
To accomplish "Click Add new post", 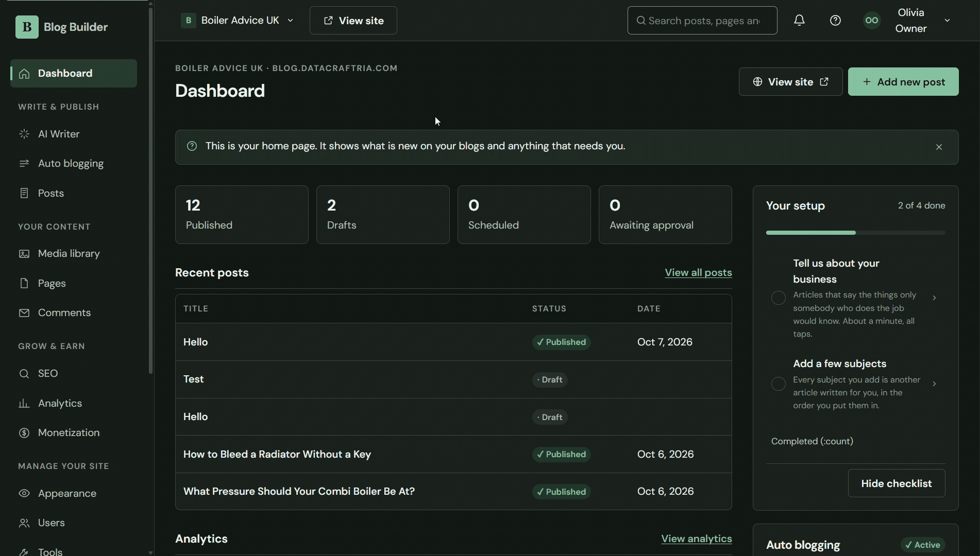I will coord(903,82).
